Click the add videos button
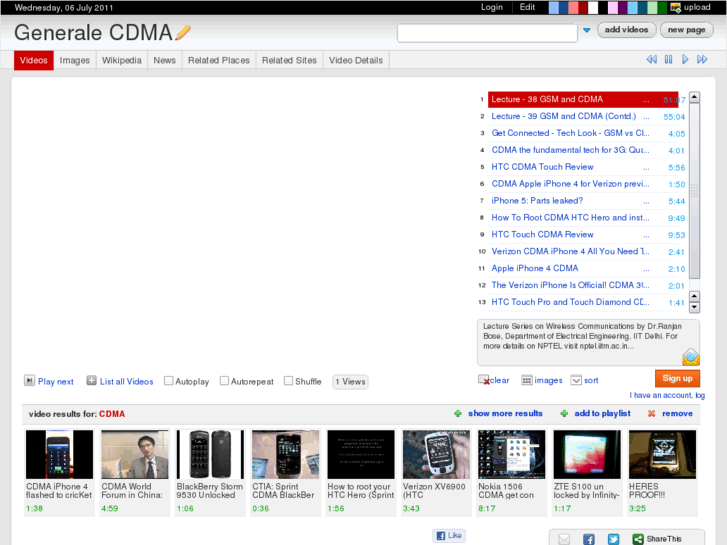The image size is (727, 545). [x=626, y=30]
